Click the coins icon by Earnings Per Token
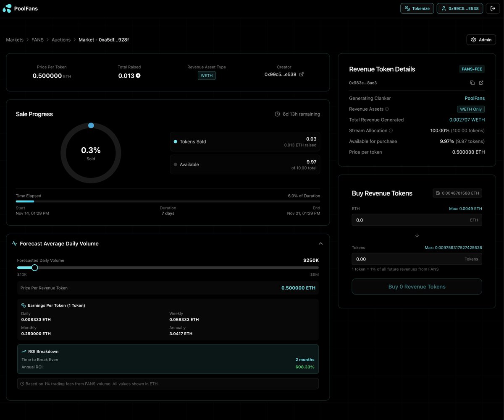This screenshot has height=420, width=504. pos(24,305)
